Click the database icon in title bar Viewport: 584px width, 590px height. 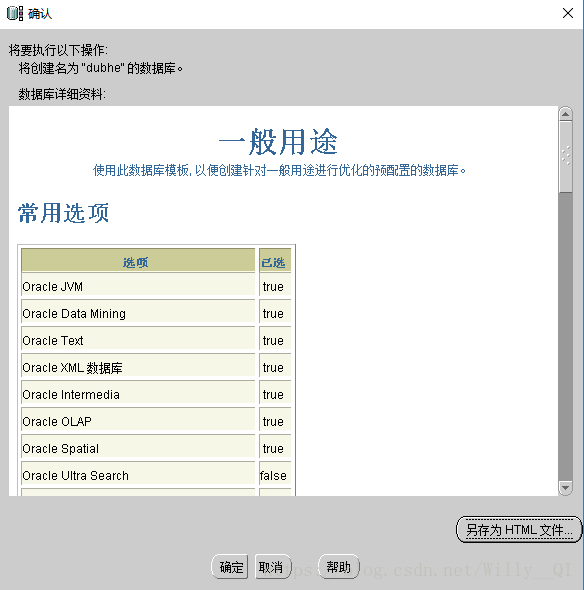15,14
